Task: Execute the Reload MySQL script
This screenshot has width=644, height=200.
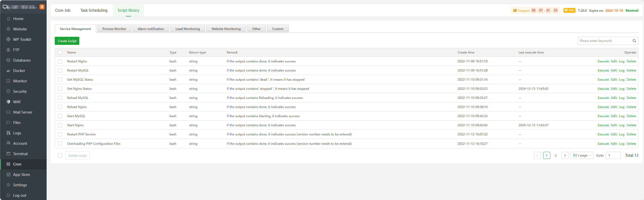Action: 603,98
